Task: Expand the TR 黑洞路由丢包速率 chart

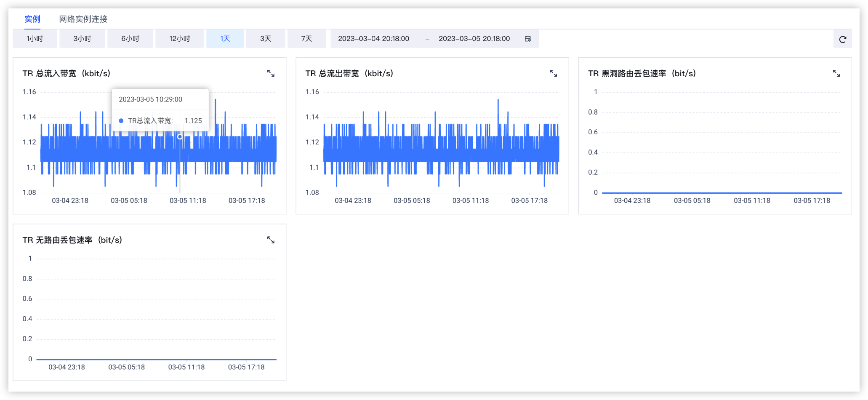Action: coord(836,74)
